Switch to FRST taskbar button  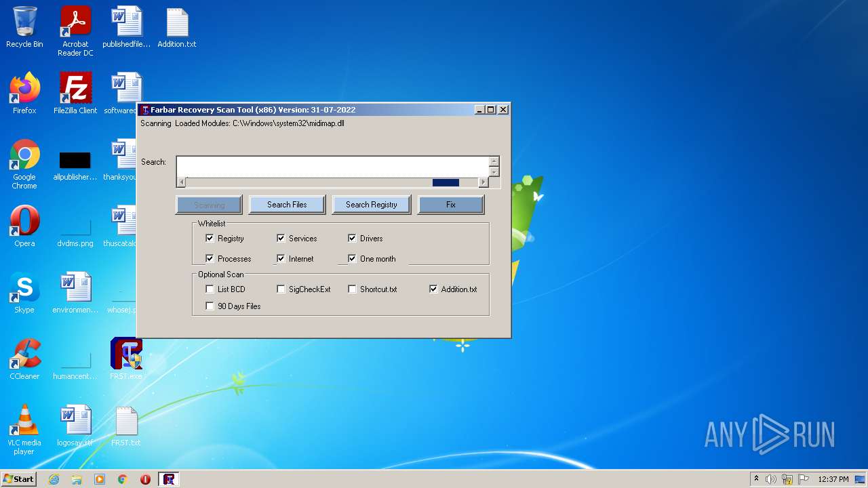click(x=169, y=479)
